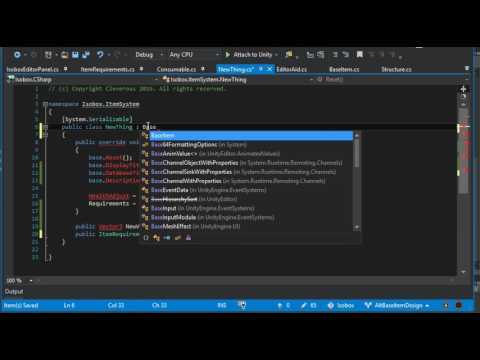Toggle the enum filter in IntelliSense footer
This screenshot has height=360, width=480.
point(178,238)
